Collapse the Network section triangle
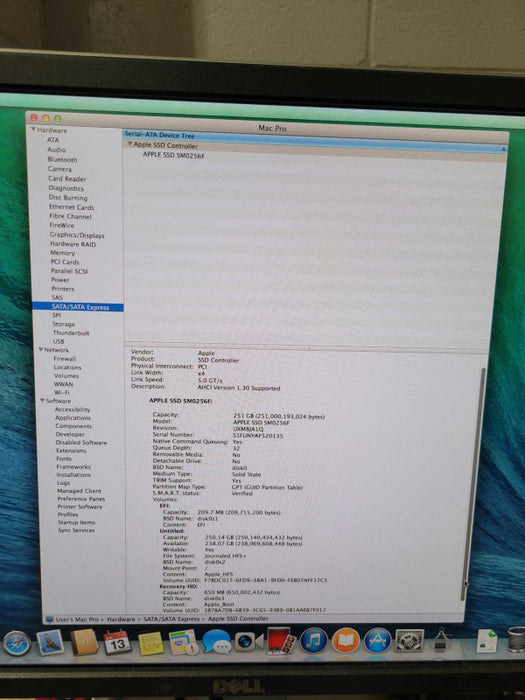Screen dimensions: 525x700 [x=41, y=350]
